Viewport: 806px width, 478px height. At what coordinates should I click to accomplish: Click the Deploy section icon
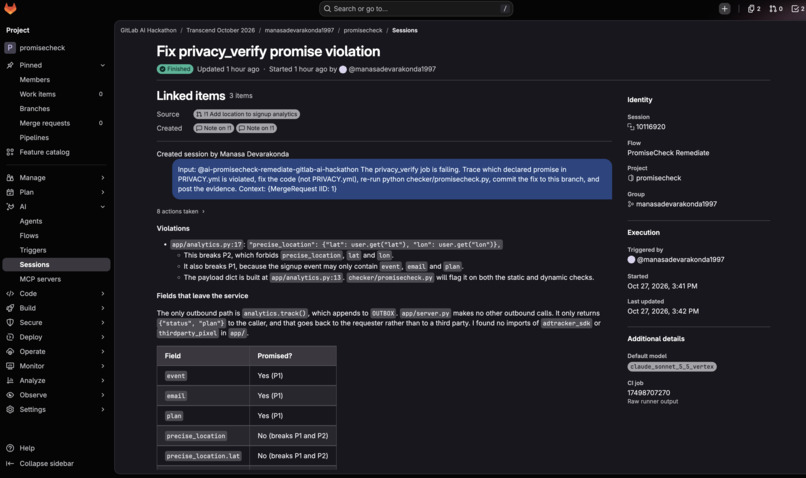(10, 337)
